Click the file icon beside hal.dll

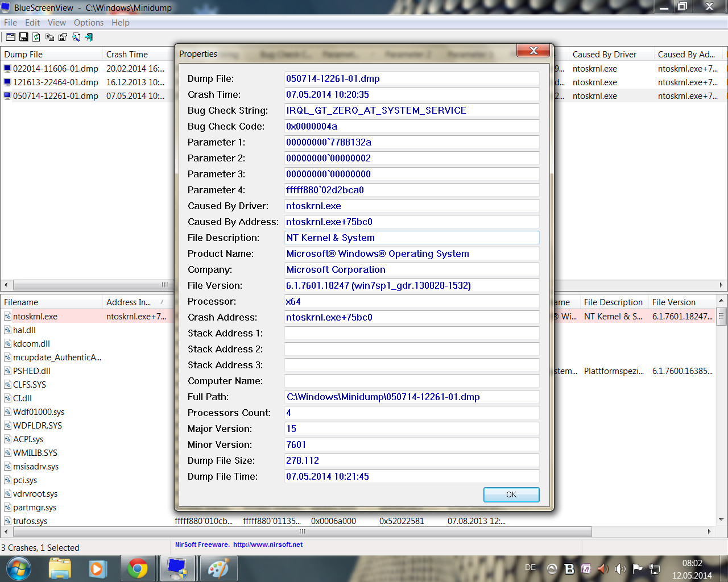(8, 330)
